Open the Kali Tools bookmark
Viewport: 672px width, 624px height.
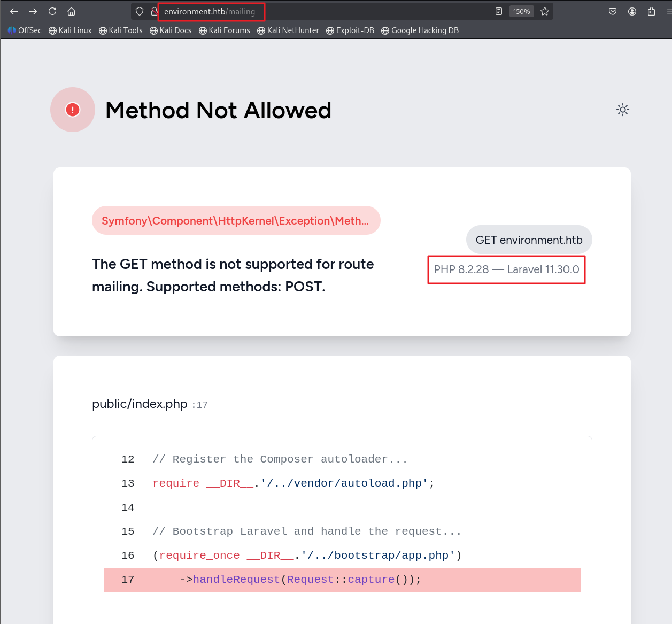pos(121,30)
